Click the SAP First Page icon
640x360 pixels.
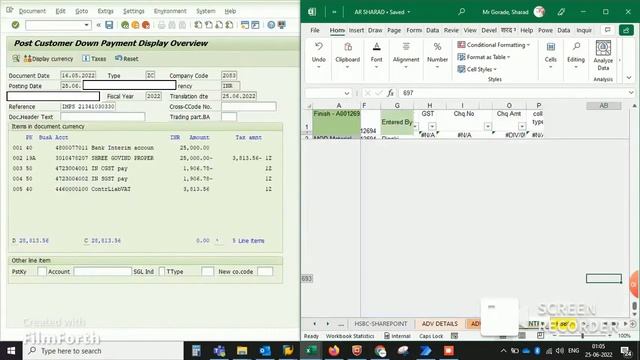tap(198, 25)
